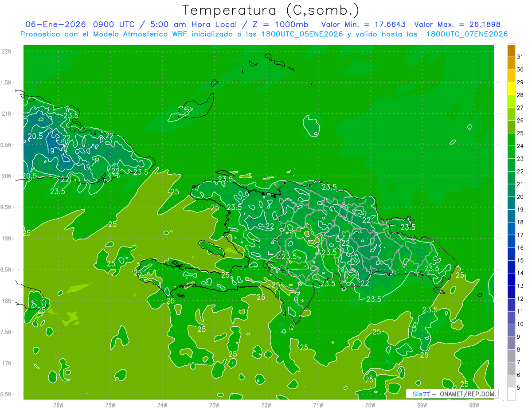The width and height of the screenshot is (532, 411).
Task: Click the '70W' longitude axis label
Action: point(370,405)
